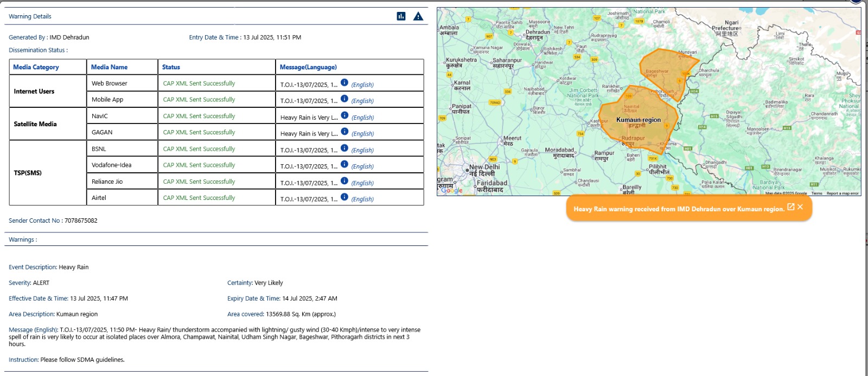
Task: Click Heavy Rain warning notification text
Action: (679, 209)
